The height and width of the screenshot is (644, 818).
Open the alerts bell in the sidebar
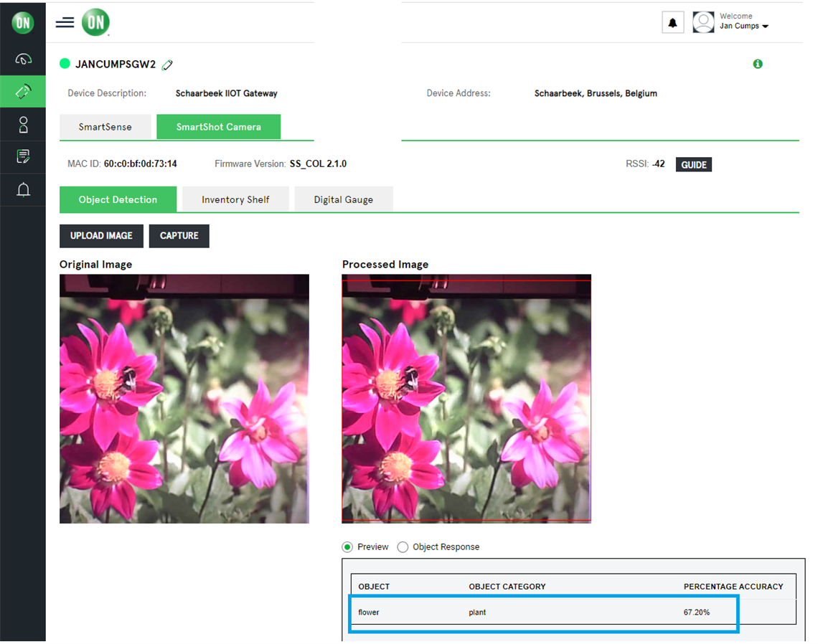coord(23,189)
